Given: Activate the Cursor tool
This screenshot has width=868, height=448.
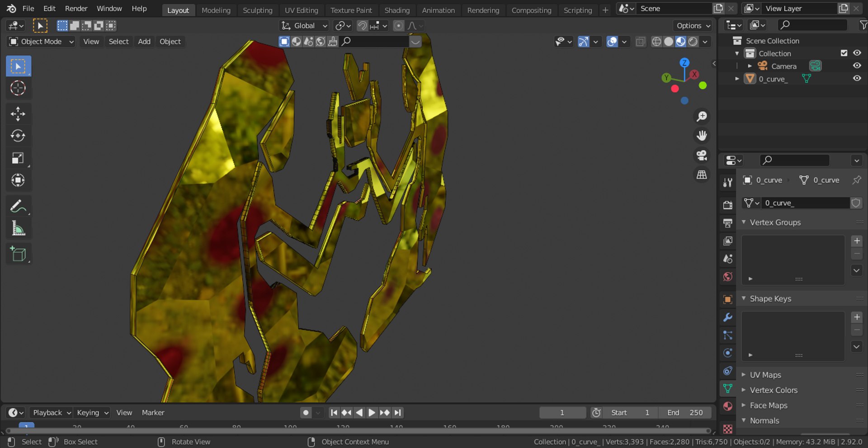Looking at the screenshot, I should (x=18, y=88).
